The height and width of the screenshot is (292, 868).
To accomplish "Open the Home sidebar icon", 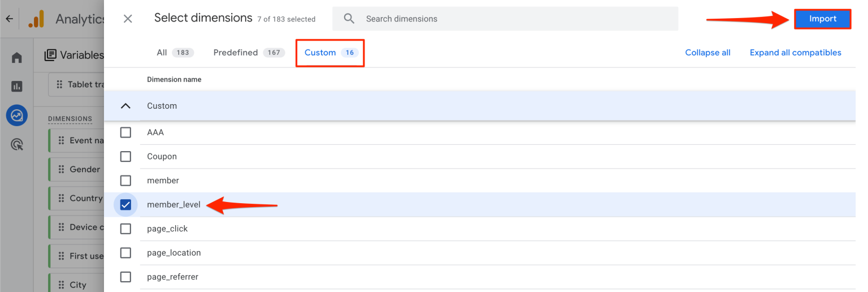I will click(x=16, y=58).
